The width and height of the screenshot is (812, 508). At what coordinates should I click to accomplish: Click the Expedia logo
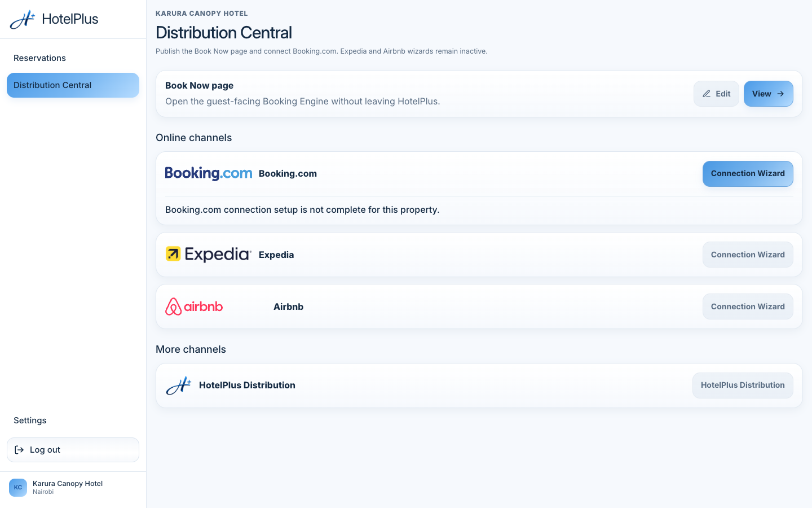tap(209, 255)
